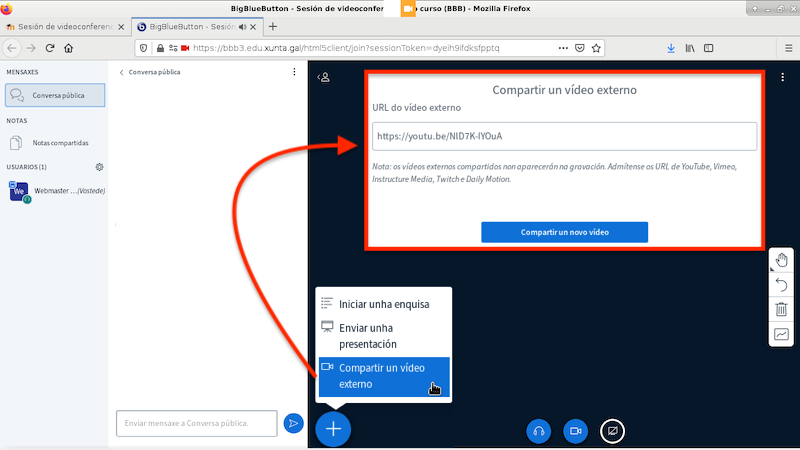Click the orange camera sharing indicator in title bar
800x450 pixels.
[408, 9]
